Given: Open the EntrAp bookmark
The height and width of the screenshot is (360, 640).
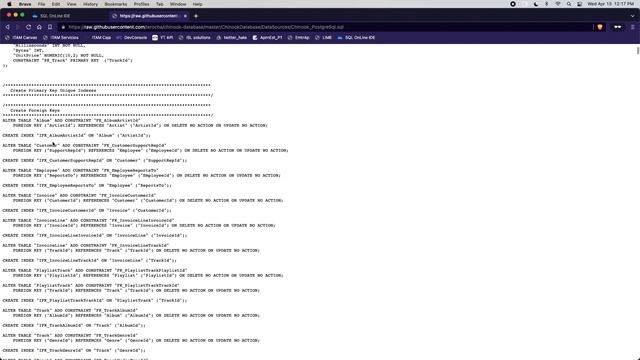Looking at the screenshot, I should tap(298, 38).
